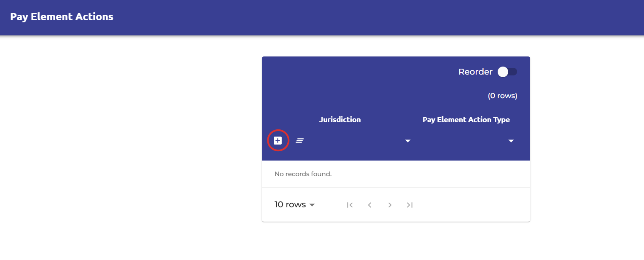
Task: Click the Pay Element Action Type header
Action: click(466, 120)
